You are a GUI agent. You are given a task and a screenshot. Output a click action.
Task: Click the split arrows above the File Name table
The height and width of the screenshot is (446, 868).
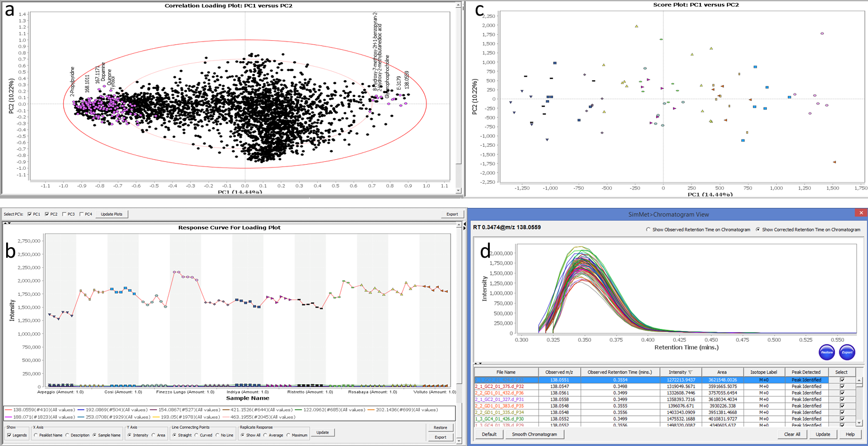pyautogui.click(x=478, y=364)
